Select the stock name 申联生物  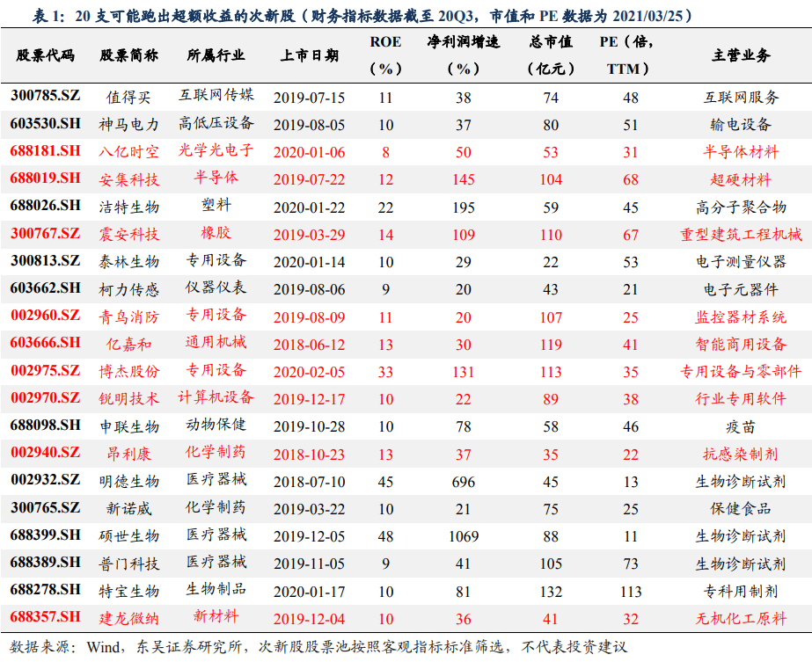[129, 426]
